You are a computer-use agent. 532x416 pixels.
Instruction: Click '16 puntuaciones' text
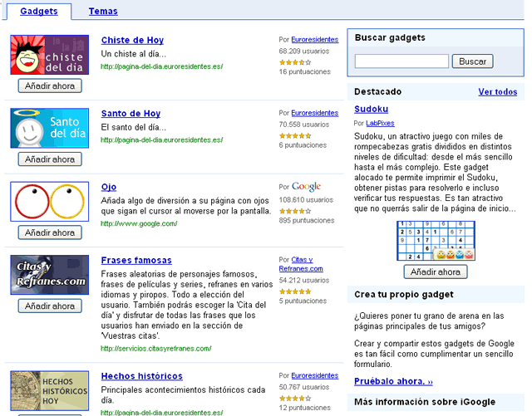click(305, 72)
